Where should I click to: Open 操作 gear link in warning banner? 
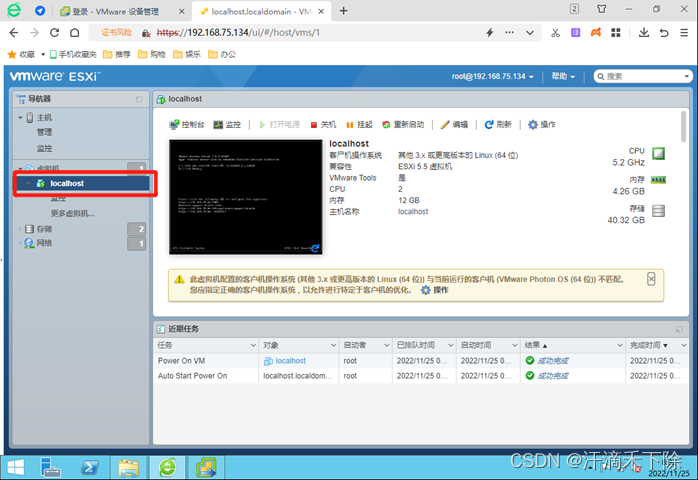(435, 290)
